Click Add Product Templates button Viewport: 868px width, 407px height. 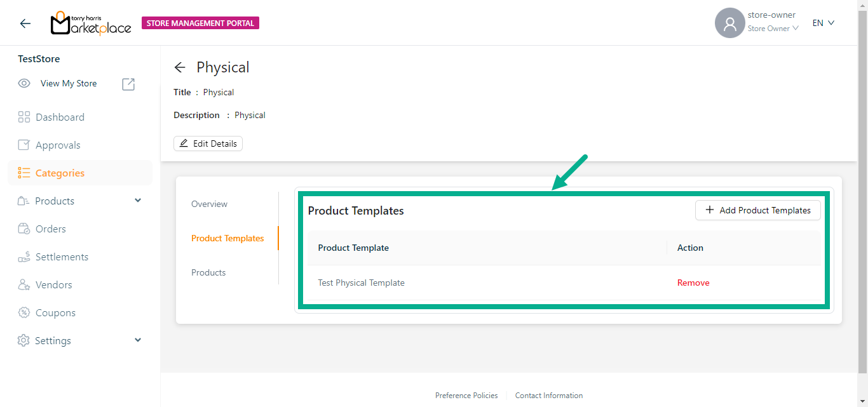tap(757, 210)
